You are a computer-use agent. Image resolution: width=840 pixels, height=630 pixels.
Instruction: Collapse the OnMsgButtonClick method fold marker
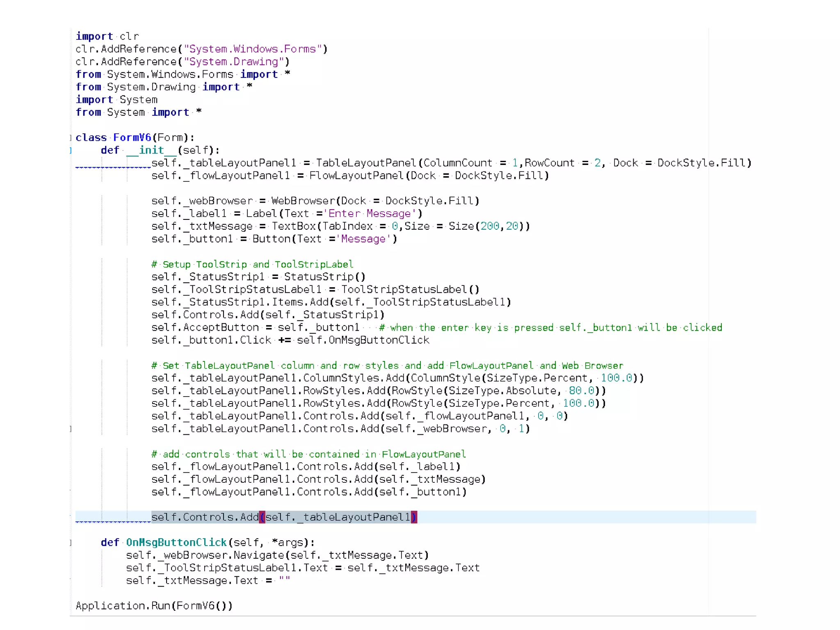click(71, 543)
